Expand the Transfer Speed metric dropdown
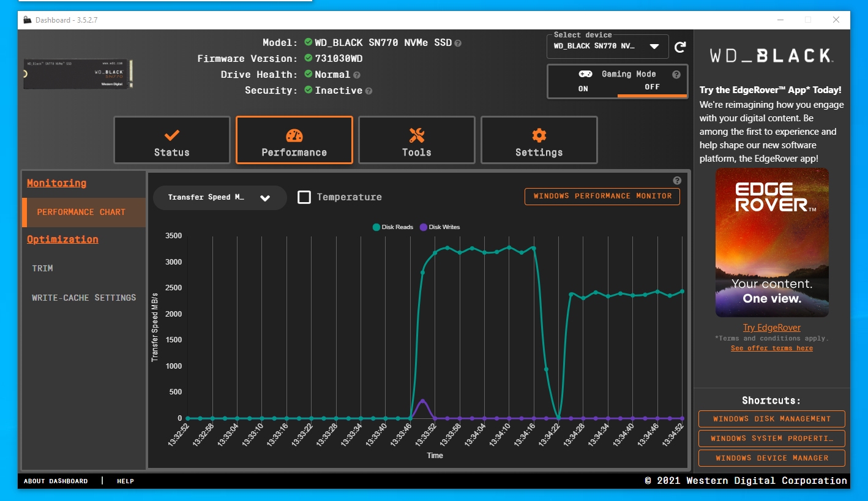Viewport: 868px width, 501px height. pyautogui.click(x=220, y=198)
